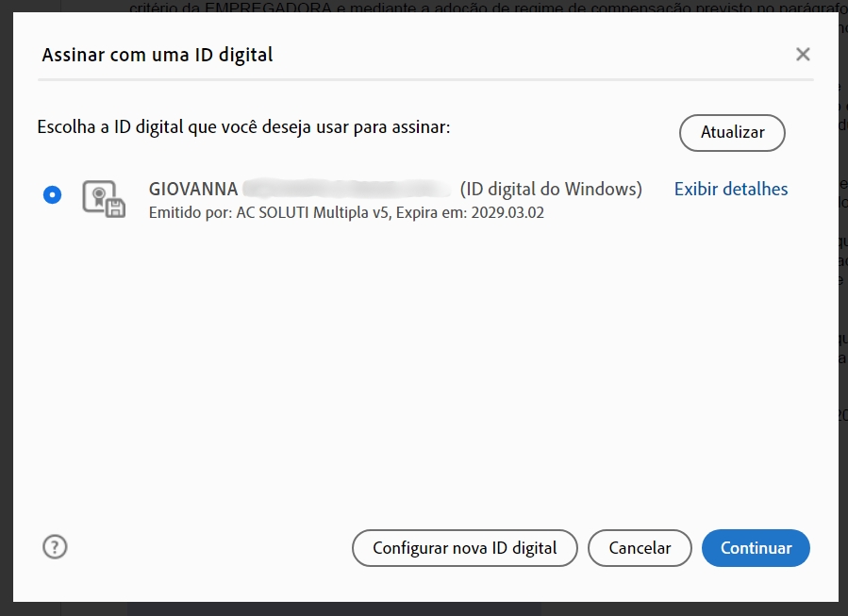
Task: Click the "Assinar com uma ID digital" title
Action: (157, 55)
